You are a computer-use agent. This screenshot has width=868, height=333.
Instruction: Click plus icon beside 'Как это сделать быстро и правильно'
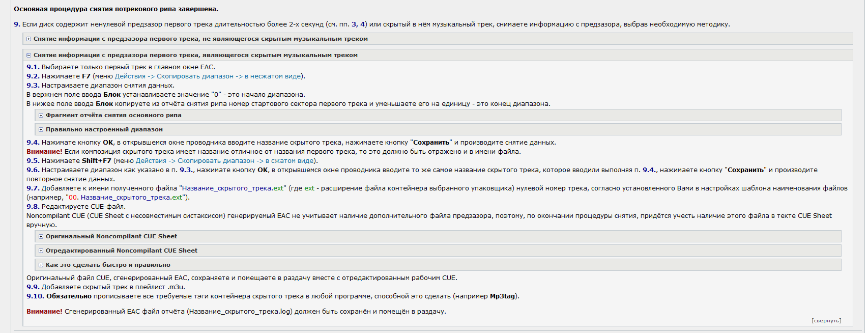click(41, 265)
